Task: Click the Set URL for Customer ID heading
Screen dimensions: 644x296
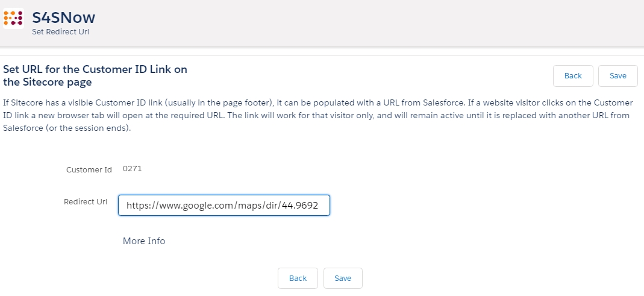Action: coord(95,75)
